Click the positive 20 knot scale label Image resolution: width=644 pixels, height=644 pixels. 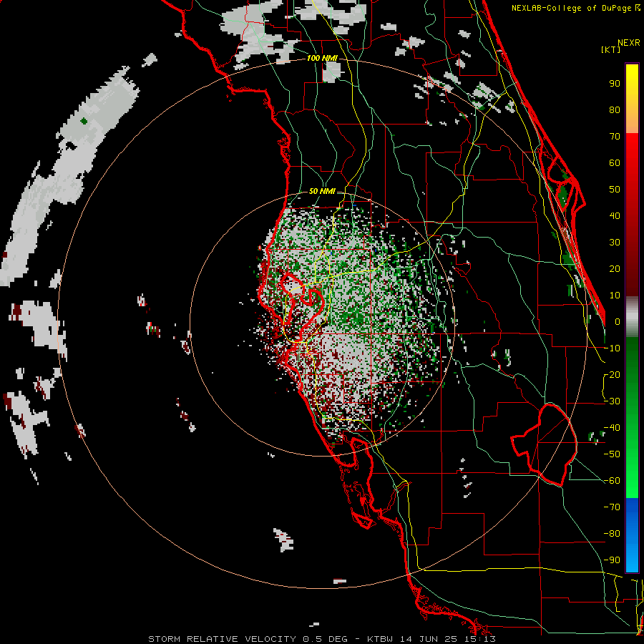tap(615, 269)
